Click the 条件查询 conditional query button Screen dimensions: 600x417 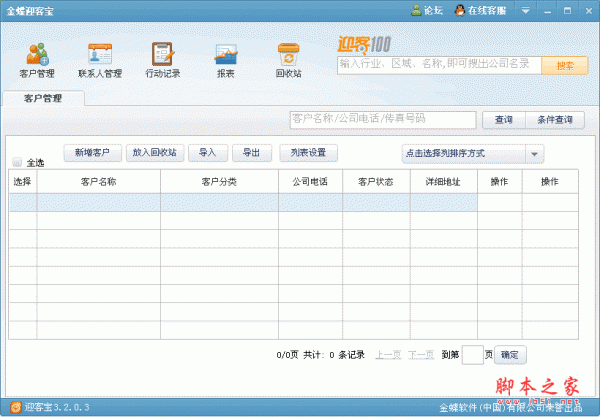click(555, 120)
